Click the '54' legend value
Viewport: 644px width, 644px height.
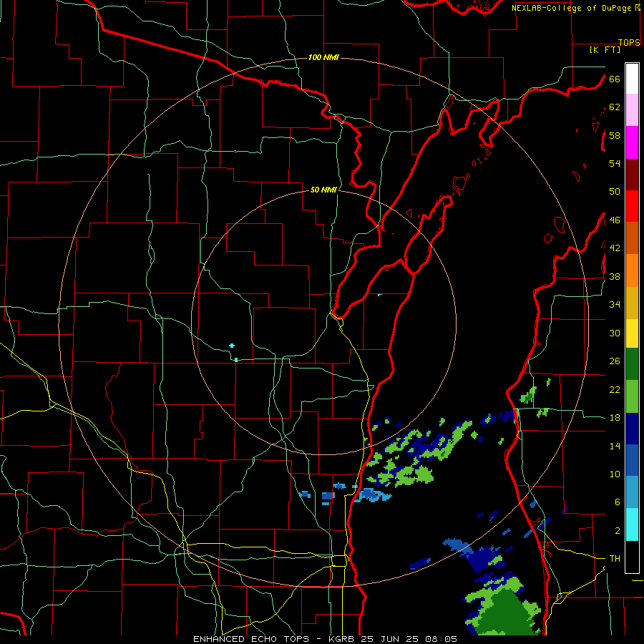tap(615, 163)
